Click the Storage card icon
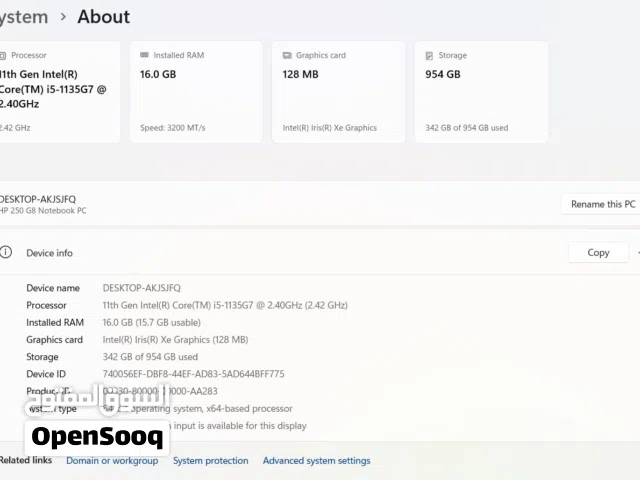Image resolution: width=640 pixels, height=480 pixels. pyautogui.click(x=429, y=56)
